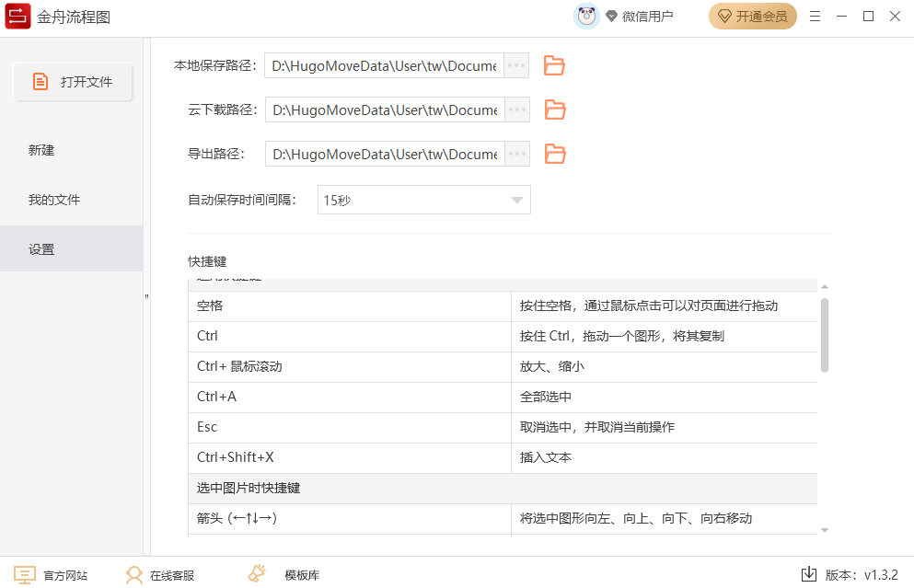Click 将选中图形向左、向上 description cell
Screen dimensions: 914x588
(665, 519)
